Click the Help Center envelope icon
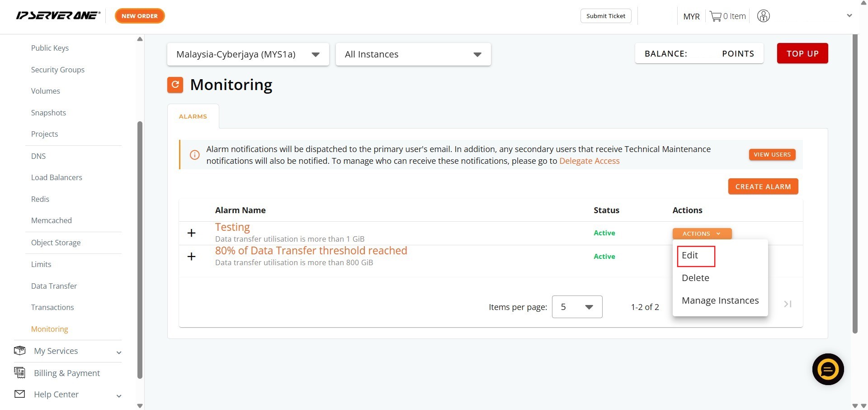The width and height of the screenshot is (868, 410). point(19,394)
